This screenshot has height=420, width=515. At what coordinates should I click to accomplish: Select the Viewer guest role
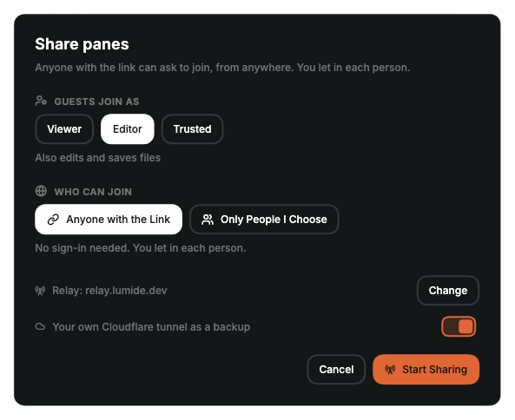tap(64, 129)
